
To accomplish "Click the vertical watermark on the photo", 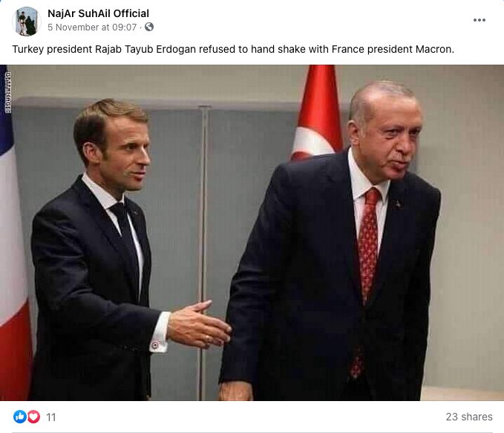I will 8,92.
